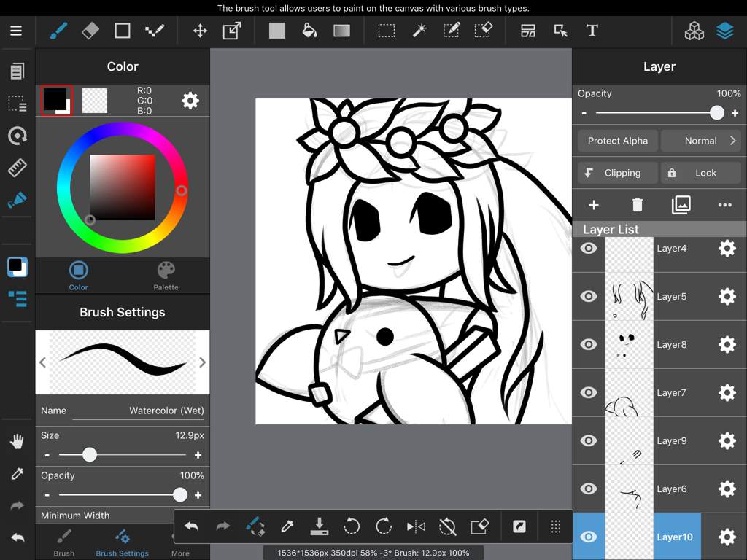Add a new layer with the plus icon
The width and height of the screenshot is (747, 560).
click(x=594, y=205)
